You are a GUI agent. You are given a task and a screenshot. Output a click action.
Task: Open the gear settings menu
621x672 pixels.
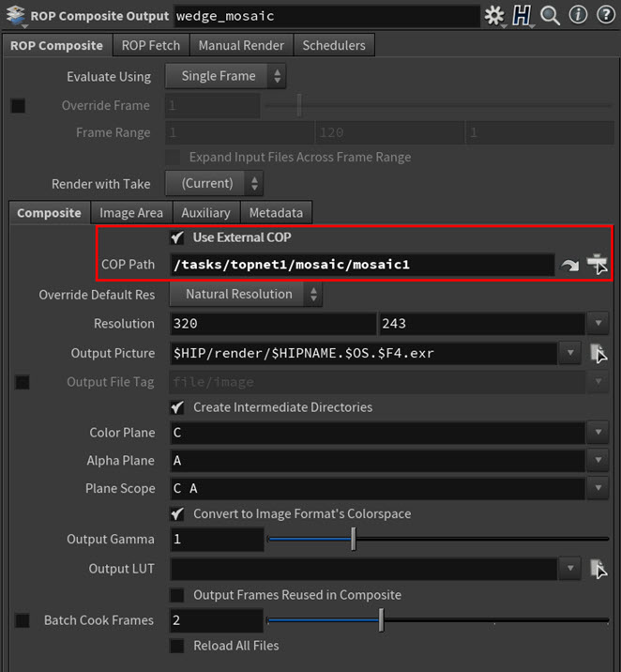pos(494,16)
